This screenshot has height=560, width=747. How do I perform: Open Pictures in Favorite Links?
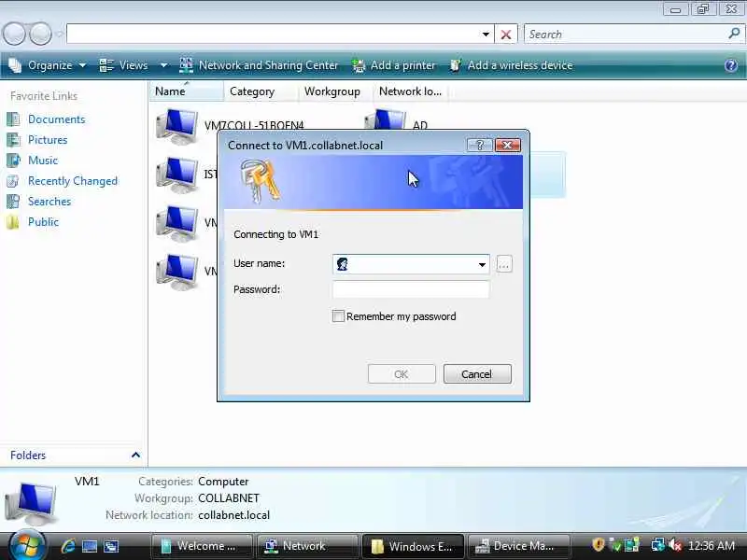(x=48, y=139)
